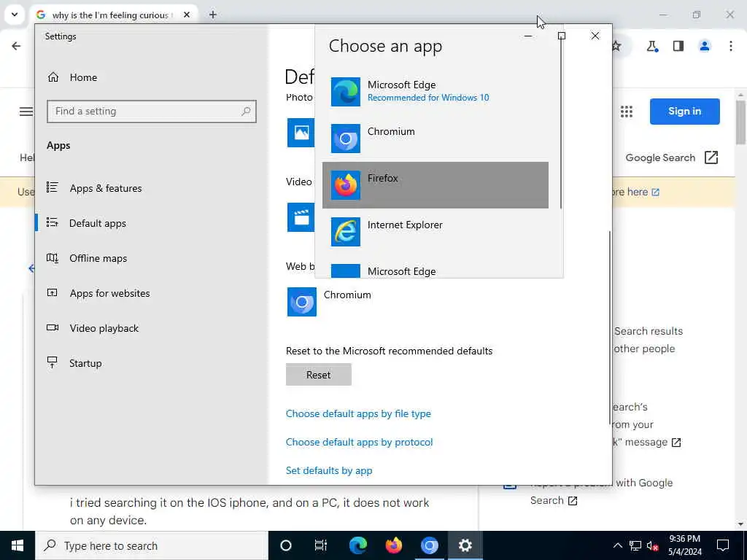
Task: Click the taskbar search box
Action: tap(152, 545)
